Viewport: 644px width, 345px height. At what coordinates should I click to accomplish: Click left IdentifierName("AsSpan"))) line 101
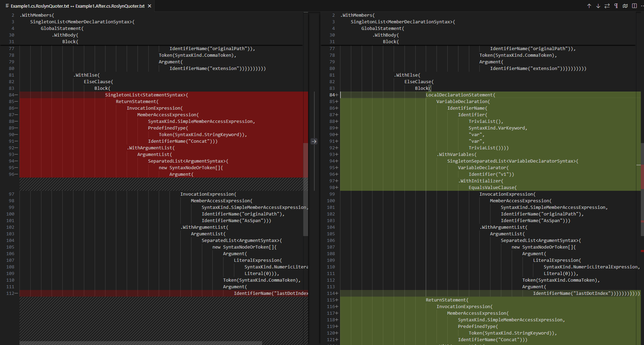[236, 220]
